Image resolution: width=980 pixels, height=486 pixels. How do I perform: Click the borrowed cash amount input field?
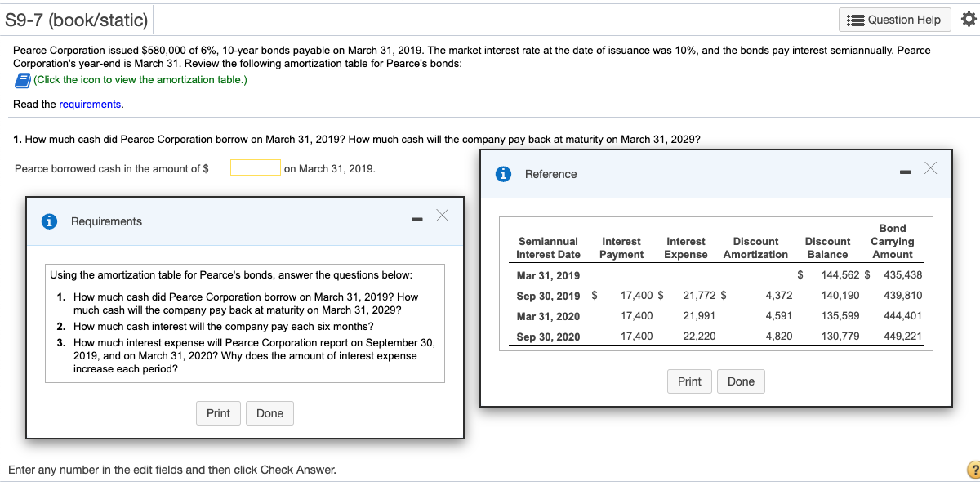(x=256, y=167)
